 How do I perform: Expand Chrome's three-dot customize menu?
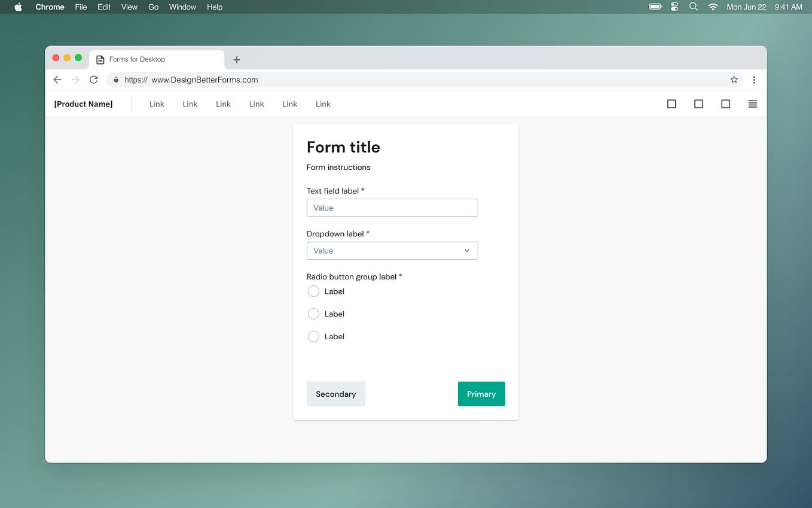tap(754, 79)
